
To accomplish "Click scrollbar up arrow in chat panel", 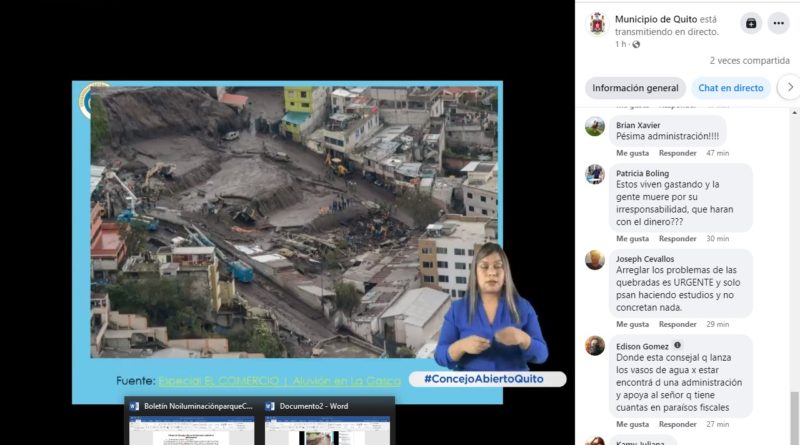I will pos(794,112).
